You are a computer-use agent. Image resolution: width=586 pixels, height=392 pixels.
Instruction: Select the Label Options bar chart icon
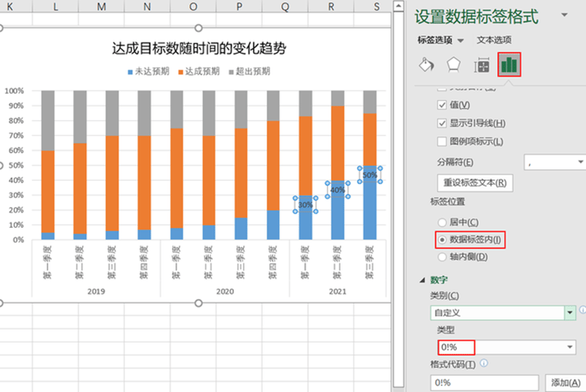[x=509, y=64]
